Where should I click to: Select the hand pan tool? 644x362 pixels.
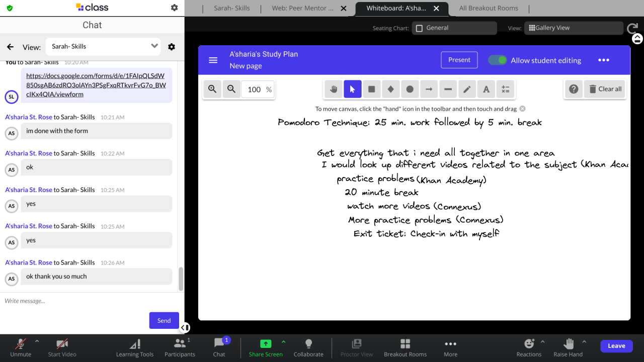[333, 89]
